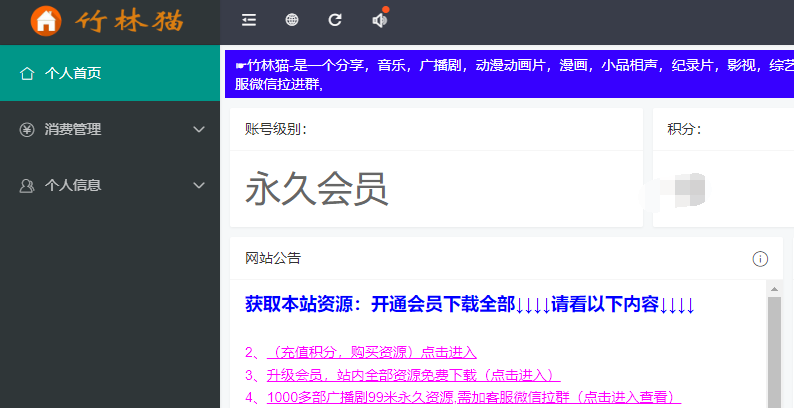Click the house icon beside 个人首页
The image size is (794, 408).
point(27,73)
